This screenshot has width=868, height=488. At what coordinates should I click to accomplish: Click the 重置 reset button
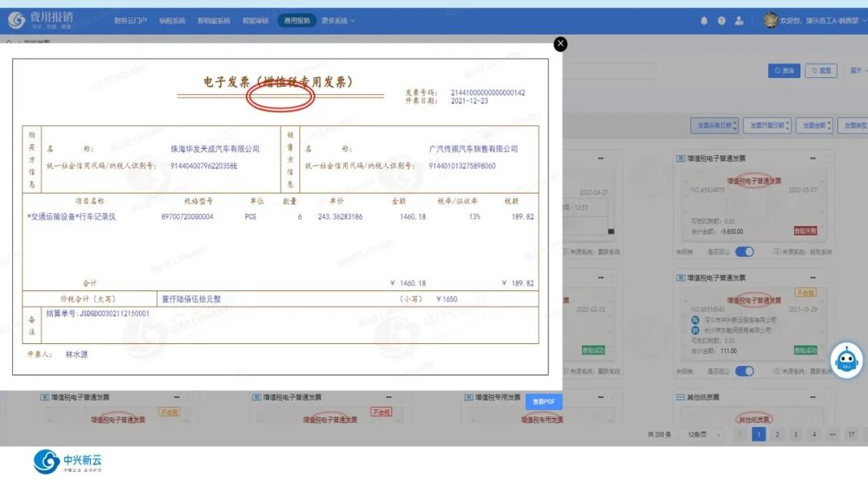click(x=821, y=71)
